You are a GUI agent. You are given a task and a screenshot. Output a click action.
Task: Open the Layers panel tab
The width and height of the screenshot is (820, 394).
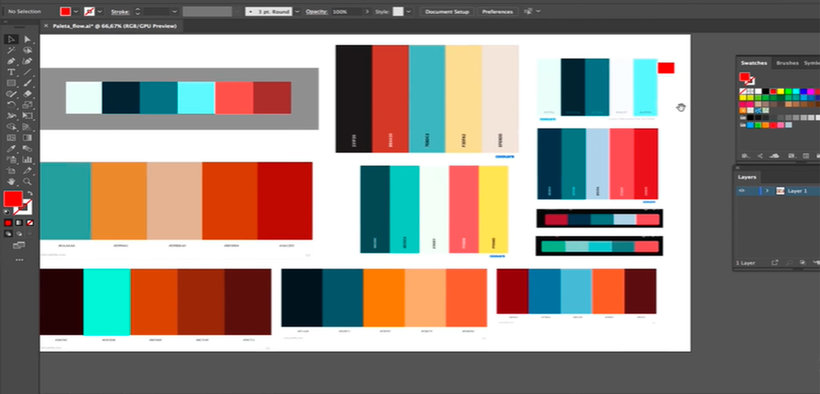tap(747, 177)
